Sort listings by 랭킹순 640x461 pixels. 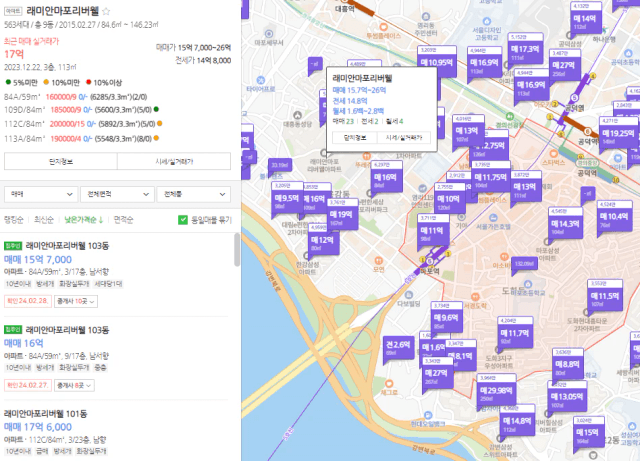[14, 220]
